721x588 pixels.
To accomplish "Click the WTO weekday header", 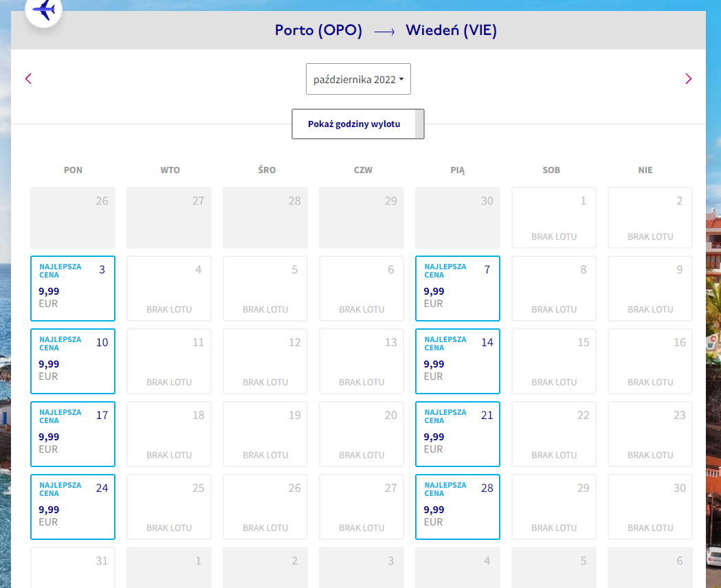I will click(x=170, y=170).
